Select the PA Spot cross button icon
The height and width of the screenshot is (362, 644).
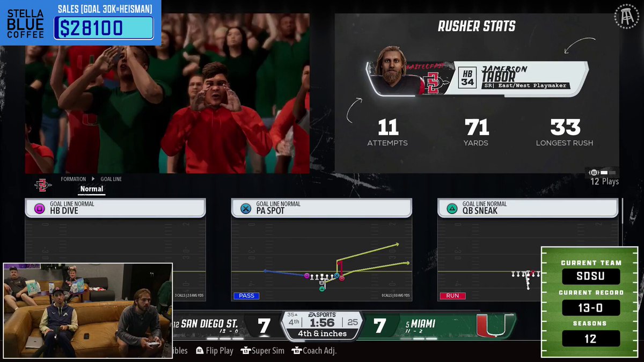(245, 209)
